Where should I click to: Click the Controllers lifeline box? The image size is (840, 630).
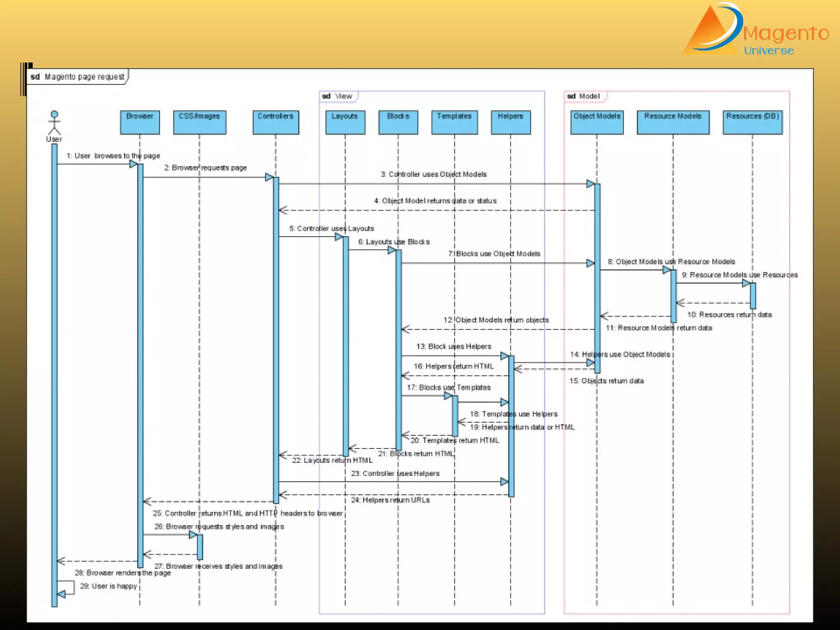(x=276, y=122)
